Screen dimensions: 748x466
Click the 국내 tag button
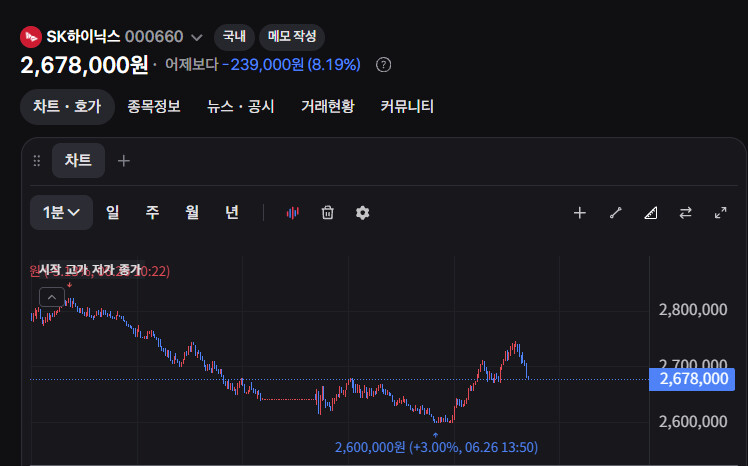(234, 37)
